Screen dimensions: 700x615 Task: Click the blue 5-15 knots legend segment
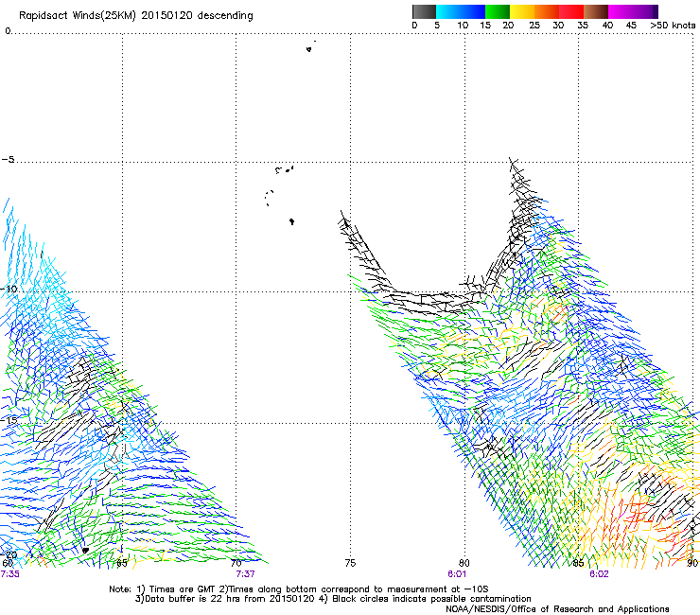pos(461,11)
